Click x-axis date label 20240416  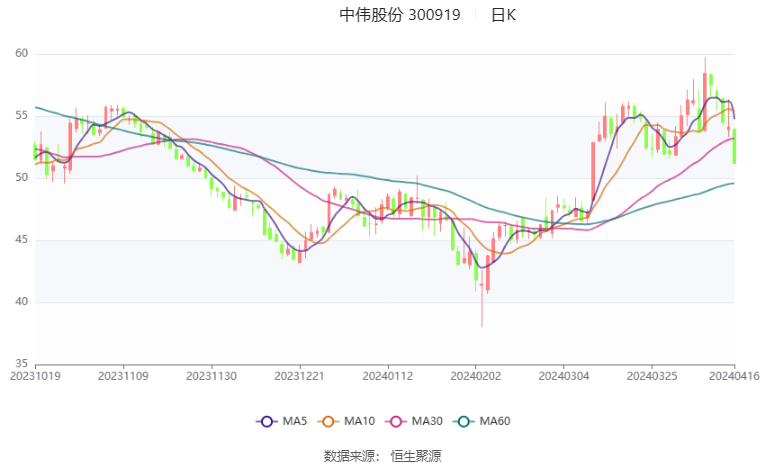point(734,376)
